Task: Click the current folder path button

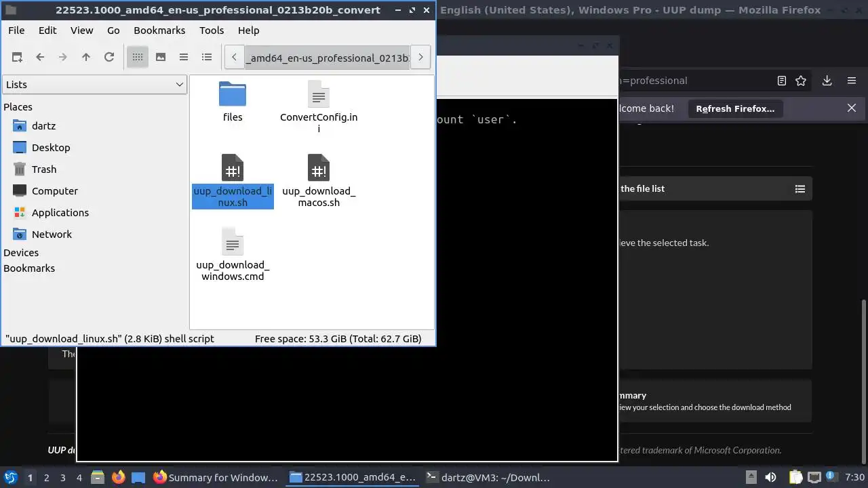Action: point(328,58)
